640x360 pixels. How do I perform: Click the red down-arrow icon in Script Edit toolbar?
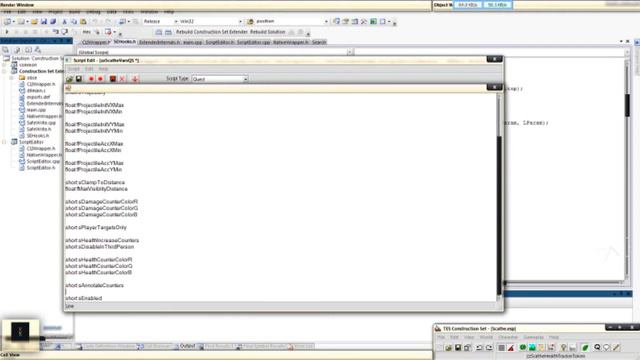pyautogui.click(x=135, y=79)
